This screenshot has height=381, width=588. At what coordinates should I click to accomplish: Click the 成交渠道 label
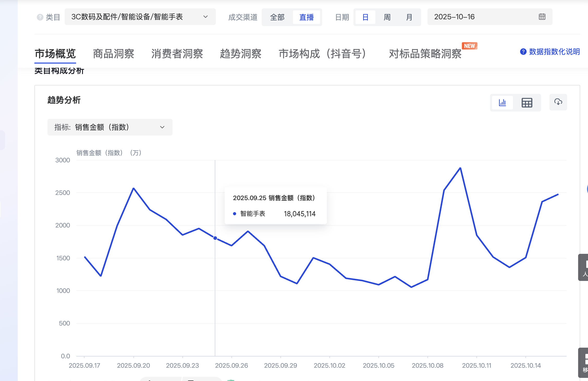pyautogui.click(x=243, y=17)
